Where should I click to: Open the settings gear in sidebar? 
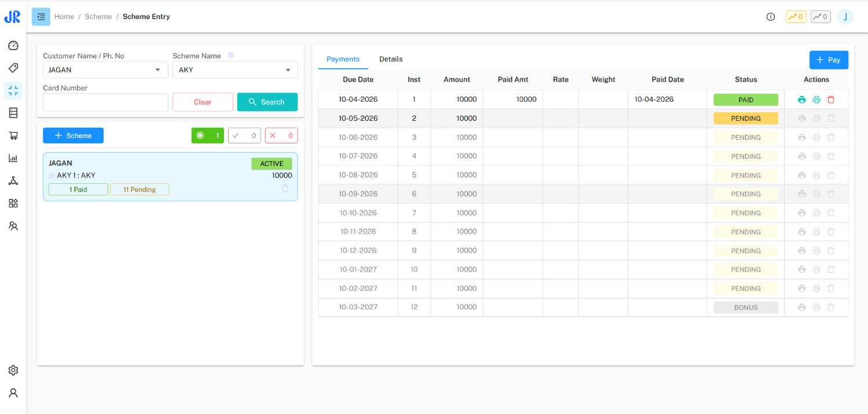[13, 371]
